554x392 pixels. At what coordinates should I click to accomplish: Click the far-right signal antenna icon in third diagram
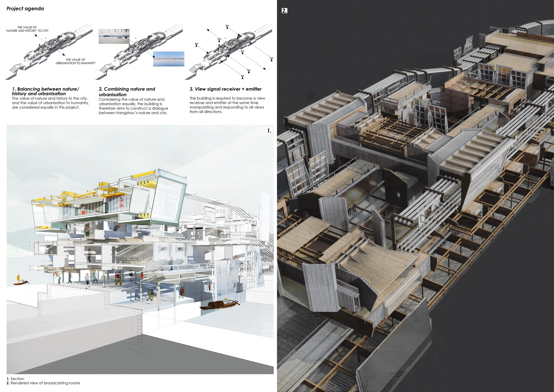coord(271,59)
